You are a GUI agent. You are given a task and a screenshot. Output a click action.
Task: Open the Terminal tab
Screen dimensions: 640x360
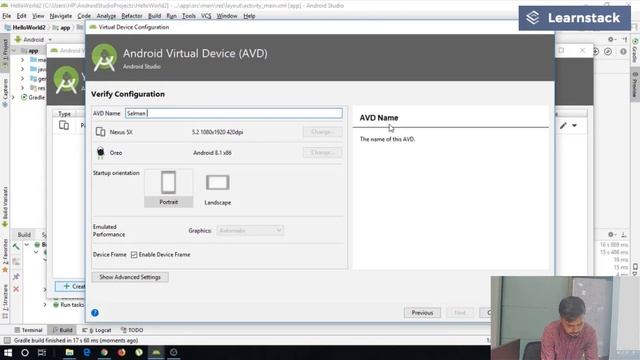click(28, 330)
